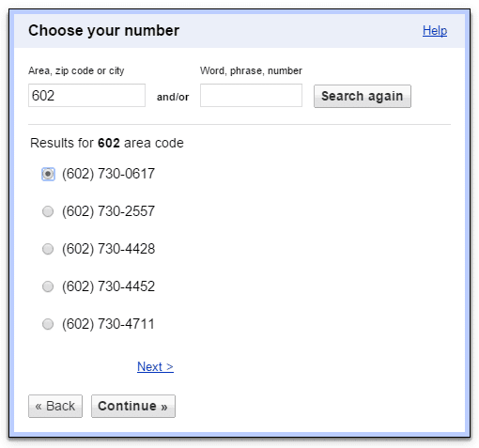Select the radio button for (602) 730-4711

[x=48, y=324]
